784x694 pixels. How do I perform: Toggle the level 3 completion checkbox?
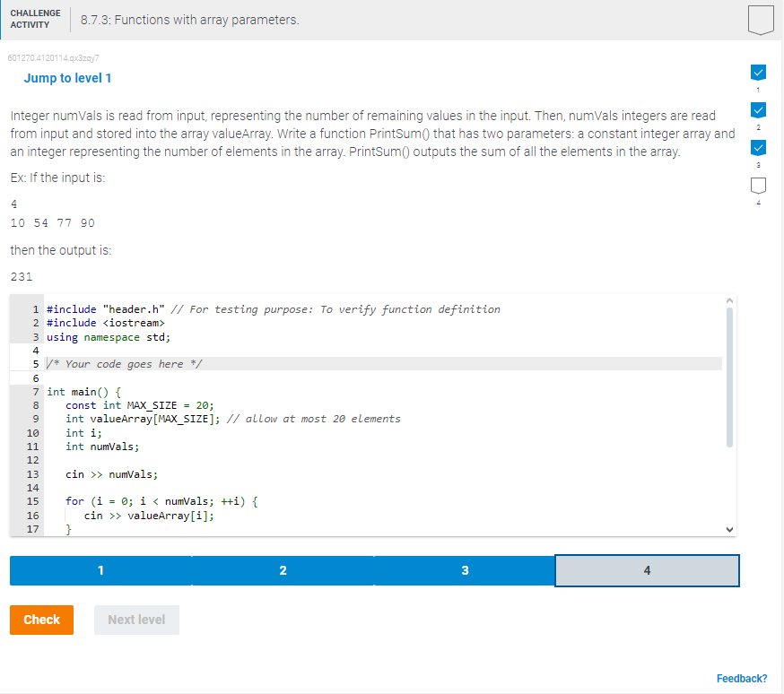758,147
